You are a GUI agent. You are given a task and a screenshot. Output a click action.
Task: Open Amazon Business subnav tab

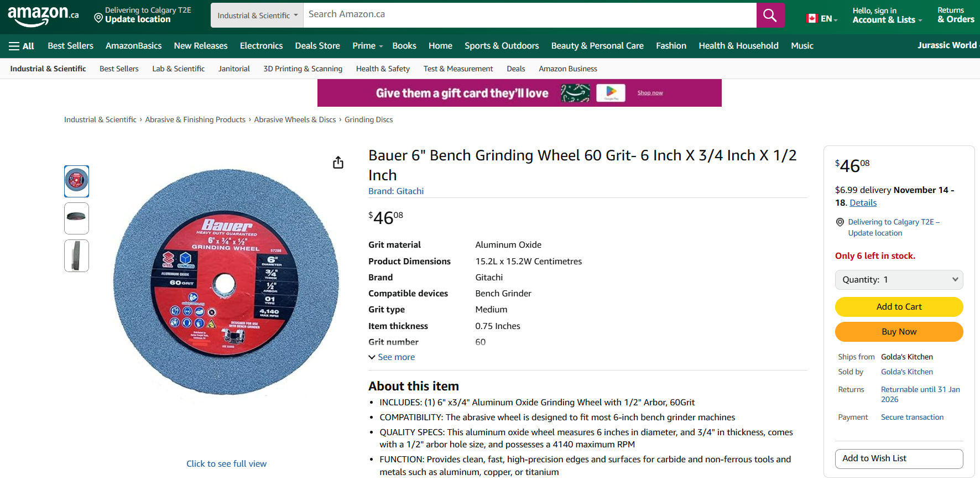click(568, 69)
